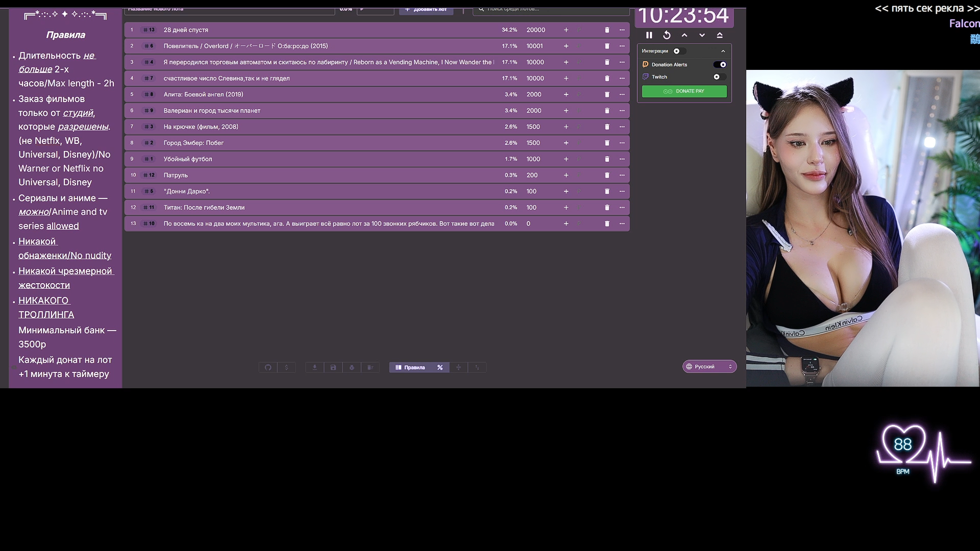This screenshot has height=551, width=980.
Task: Click the download icon in the bottom toolbar
Action: point(315,367)
